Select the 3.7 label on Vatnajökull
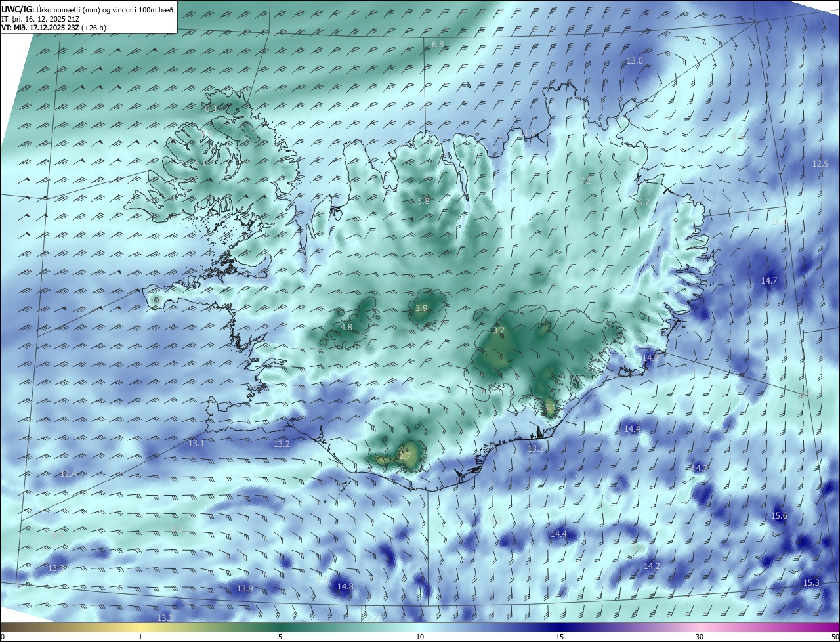The image size is (840, 642). point(499,330)
